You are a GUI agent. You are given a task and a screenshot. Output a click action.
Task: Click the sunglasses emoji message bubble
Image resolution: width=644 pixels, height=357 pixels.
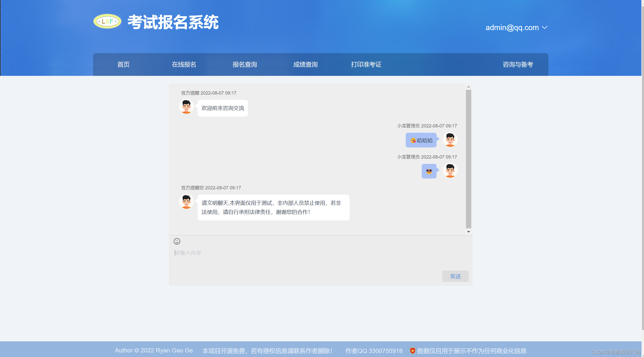[429, 171]
